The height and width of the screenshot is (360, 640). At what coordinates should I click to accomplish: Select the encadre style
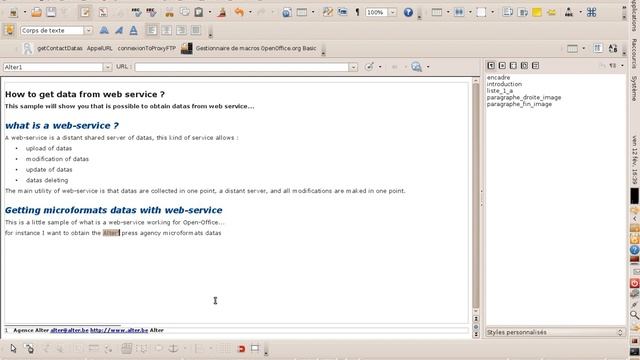click(498, 77)
